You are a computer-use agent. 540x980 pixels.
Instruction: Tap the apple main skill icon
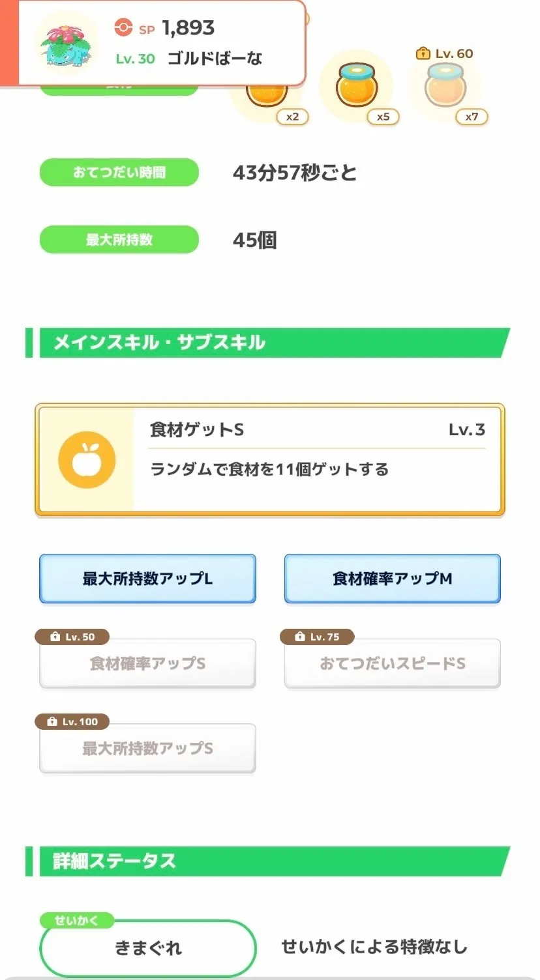[87, 460]
